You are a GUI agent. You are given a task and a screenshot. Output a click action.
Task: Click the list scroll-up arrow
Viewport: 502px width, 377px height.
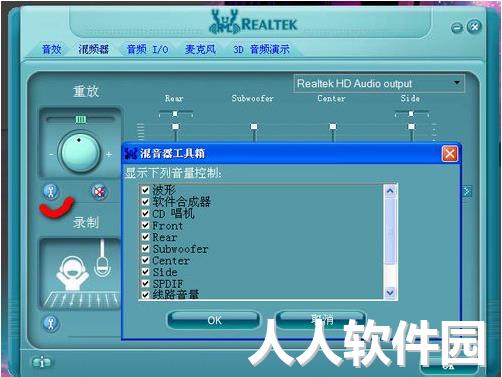[x=390, y=191]
